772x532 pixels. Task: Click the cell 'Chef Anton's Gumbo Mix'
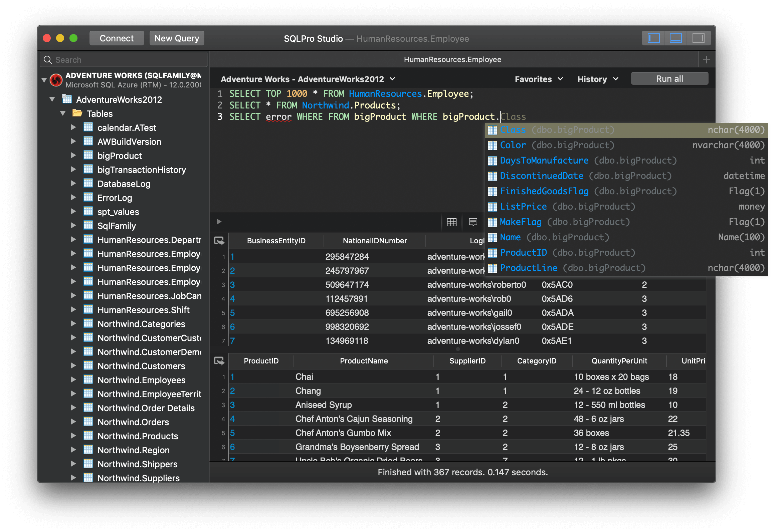click(343, 433)
